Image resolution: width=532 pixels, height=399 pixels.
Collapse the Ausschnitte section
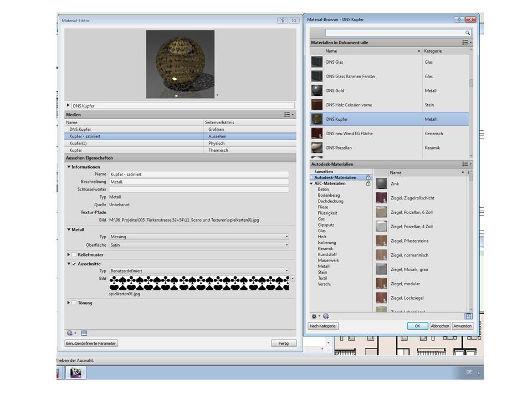pos(69,264)
